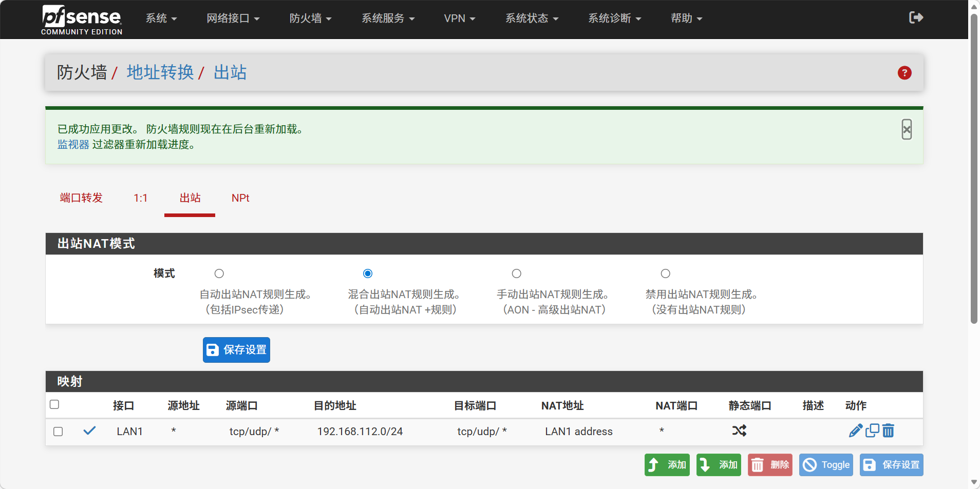Expand the 防火墙 dropdown menu

(x=310, y=18)
